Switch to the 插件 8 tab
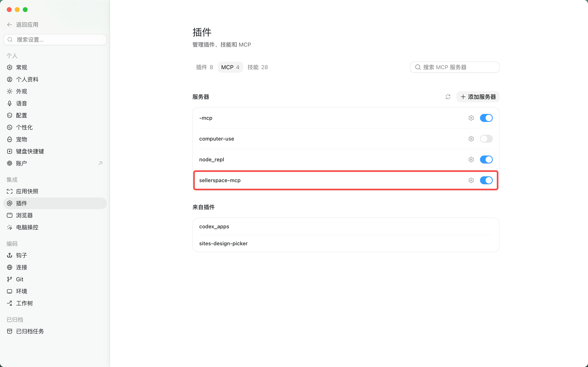Viewport: 588px width, 367px height. 204,67
